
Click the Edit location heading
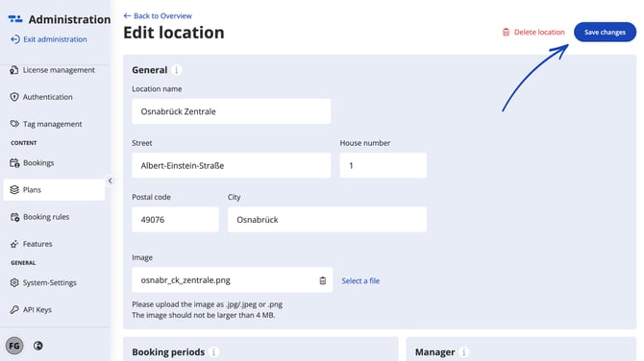pos(174,33)
